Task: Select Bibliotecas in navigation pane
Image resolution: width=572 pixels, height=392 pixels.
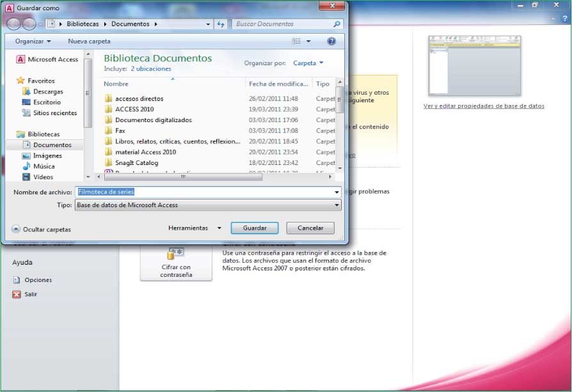Action: [x=38, y=134]
